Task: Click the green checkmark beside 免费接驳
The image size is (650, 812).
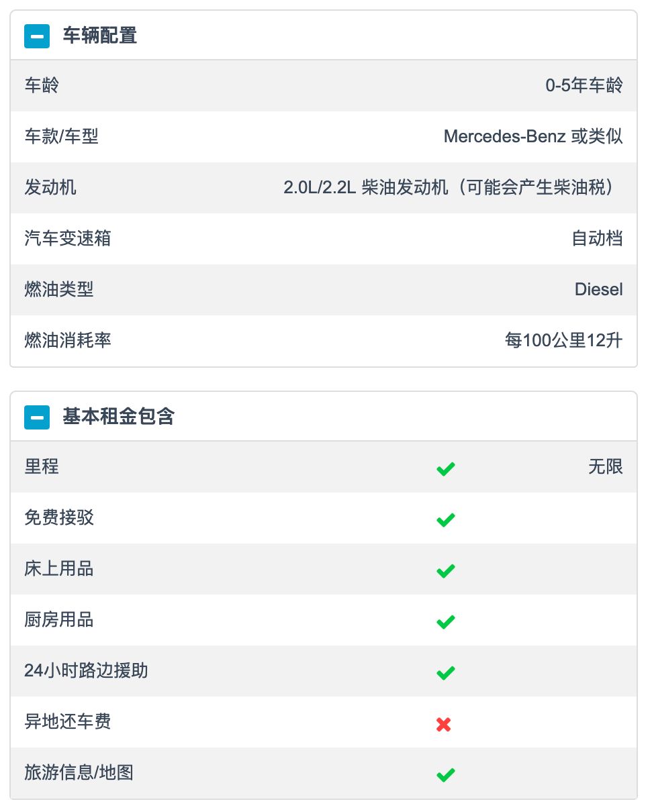Action: click(x=445, y=519)
